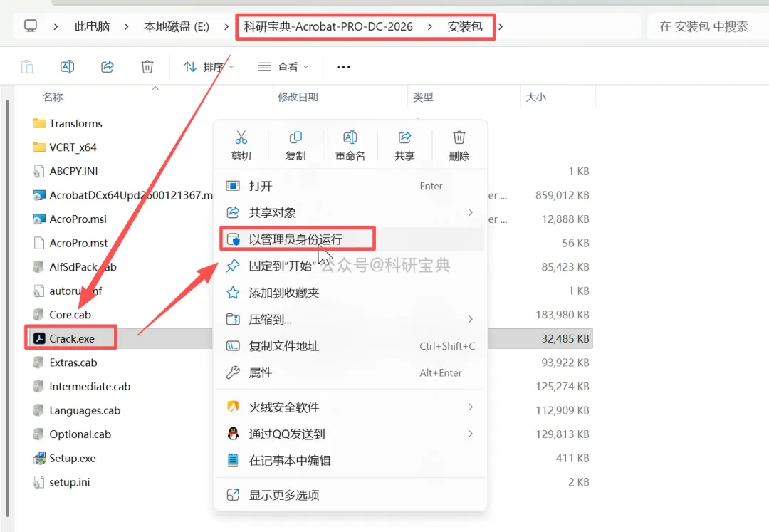Image resolution: width=769 pixels, height=532 pixels.
Task: Open 属性 from context menu
Action: 350,372
